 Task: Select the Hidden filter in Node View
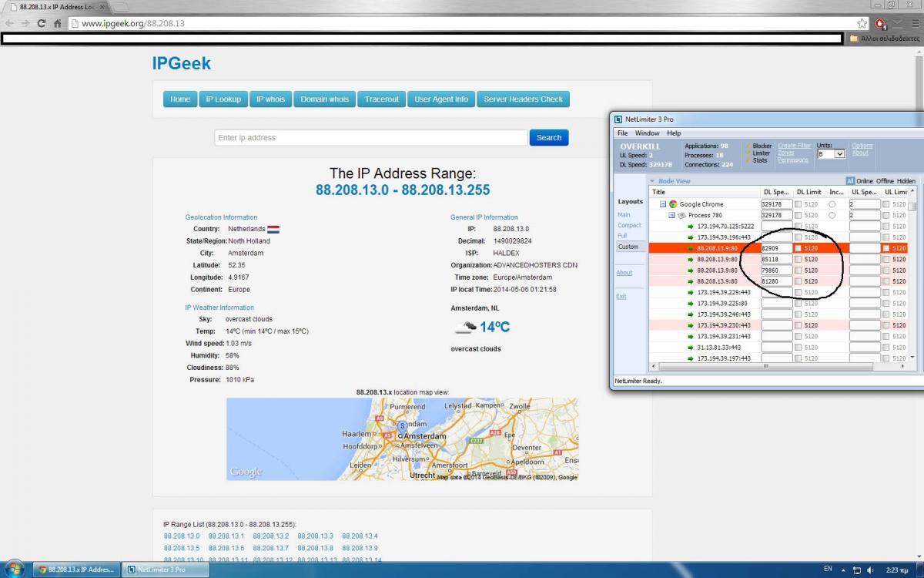click(x=906, y=181)
